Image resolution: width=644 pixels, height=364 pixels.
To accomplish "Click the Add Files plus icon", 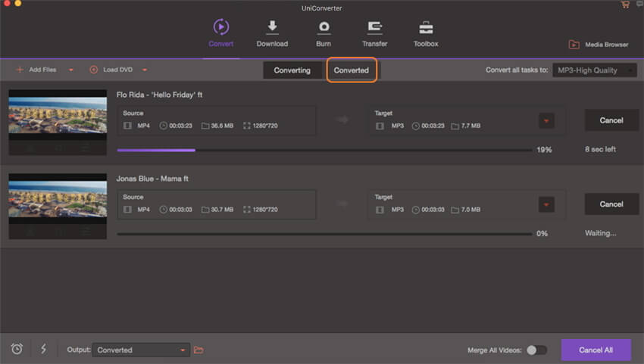I will (x=19, y=70).
